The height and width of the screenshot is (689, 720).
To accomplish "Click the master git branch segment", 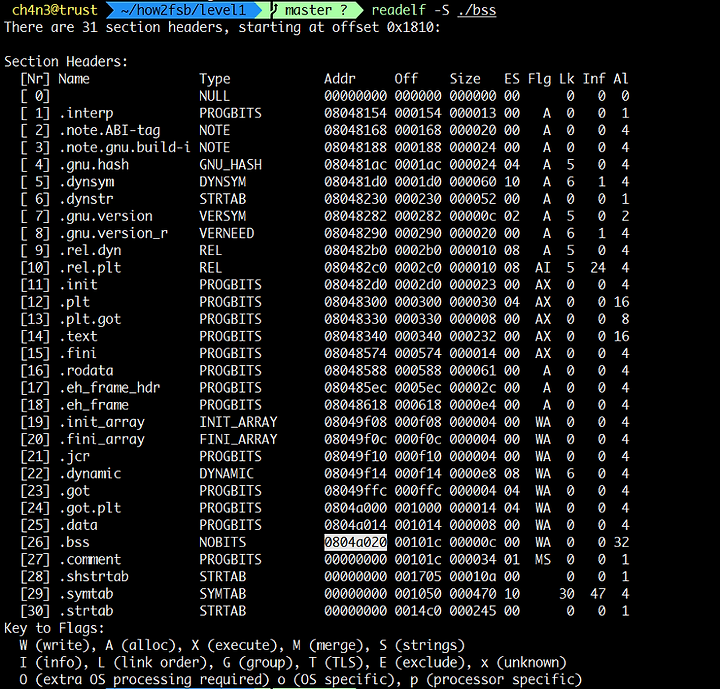I will [x=315, y=10].
